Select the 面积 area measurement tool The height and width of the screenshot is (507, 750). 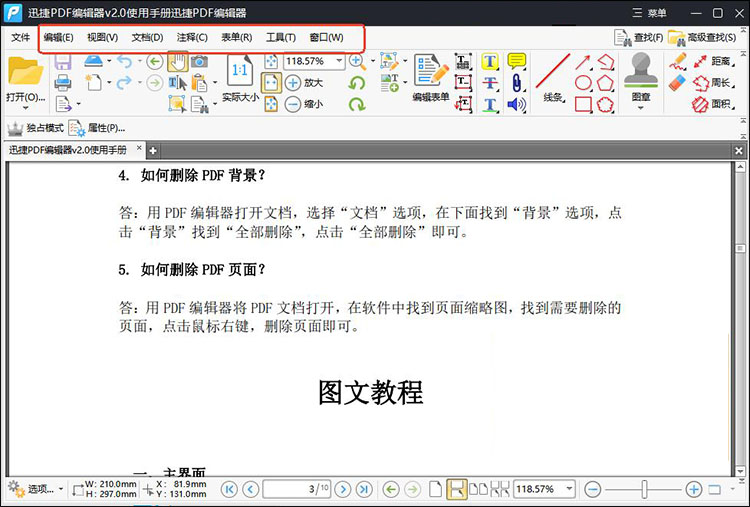pos(714,104)
